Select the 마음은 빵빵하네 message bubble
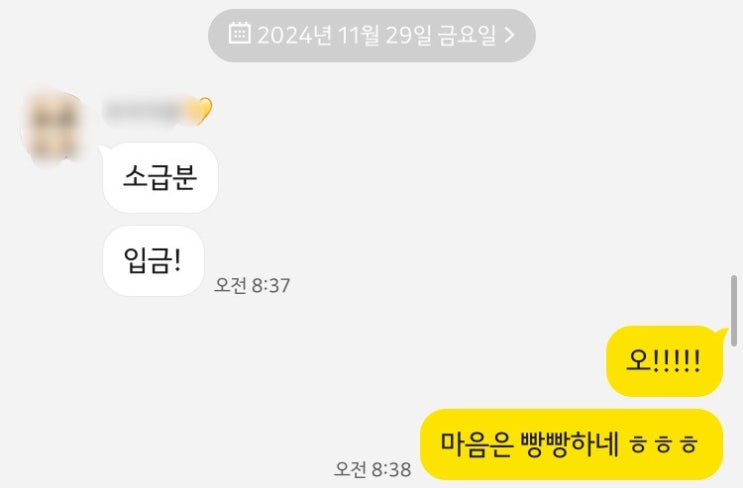 571,444
